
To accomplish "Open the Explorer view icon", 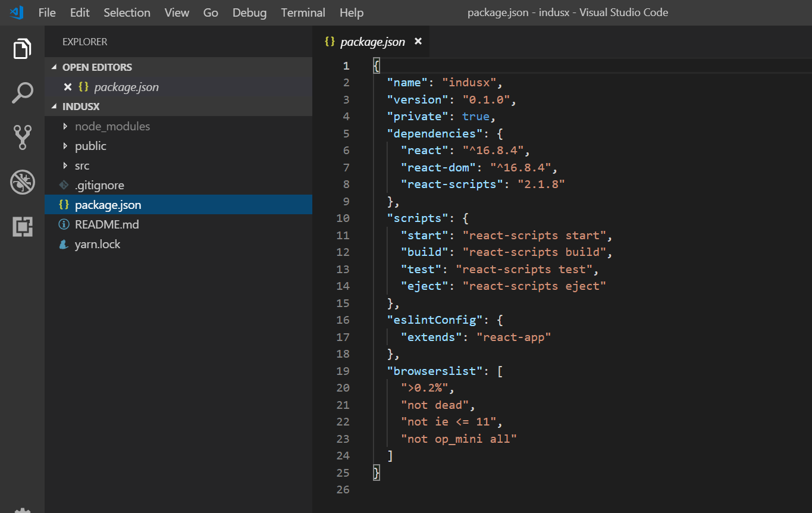I will point(22,48).
